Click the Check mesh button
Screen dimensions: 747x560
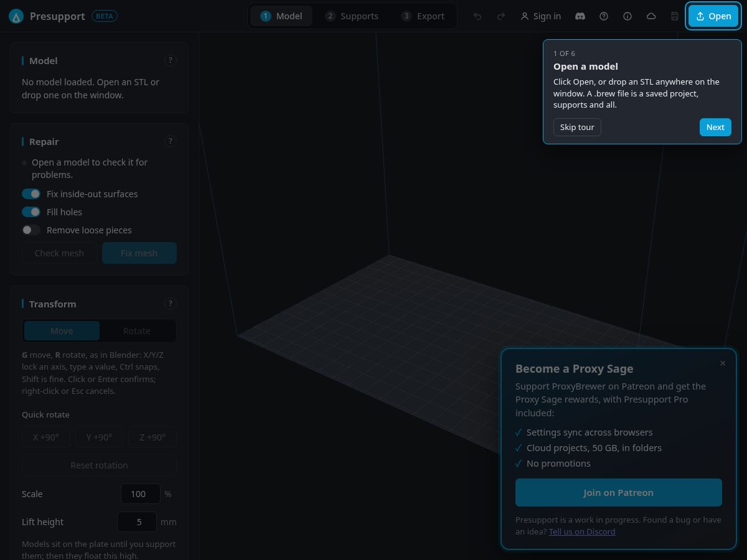(59, 253)
